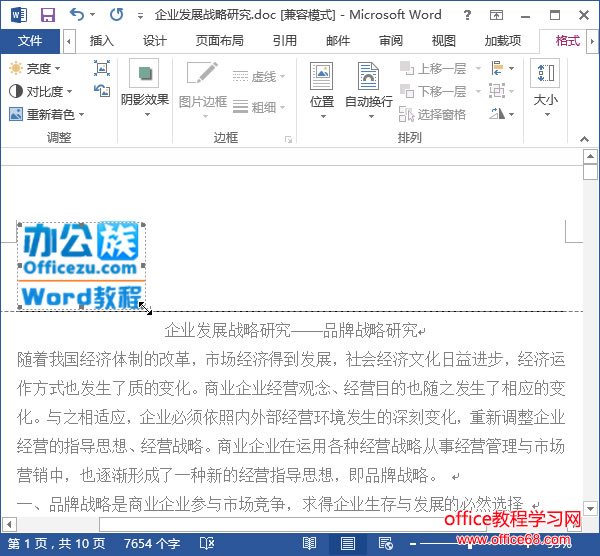The width and height of the screenshot is (600, 556).
Task: Open the 亮度 brightness dropdown
Action: click(35, 68)
